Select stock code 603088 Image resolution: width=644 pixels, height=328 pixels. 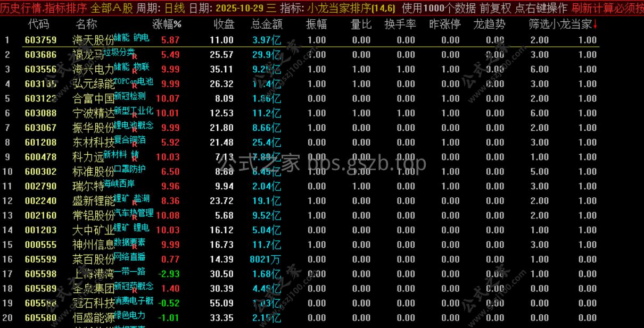tap(40, 113)
